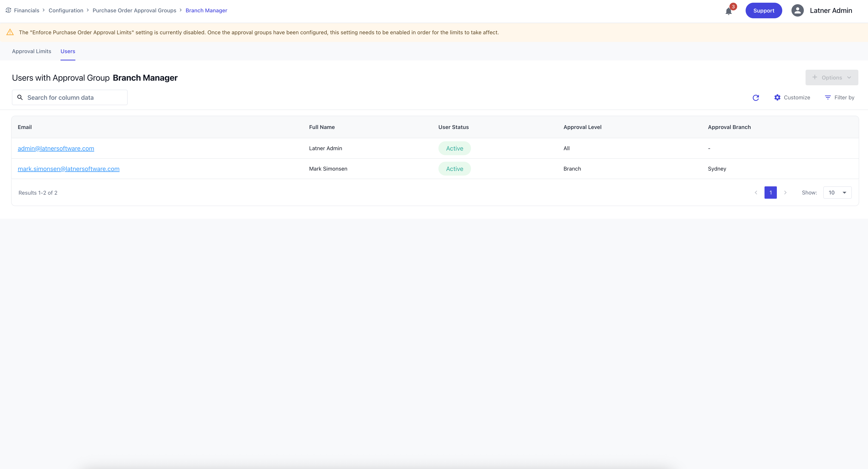
Task: Sort by the Email column header
Action: point(25,127)
